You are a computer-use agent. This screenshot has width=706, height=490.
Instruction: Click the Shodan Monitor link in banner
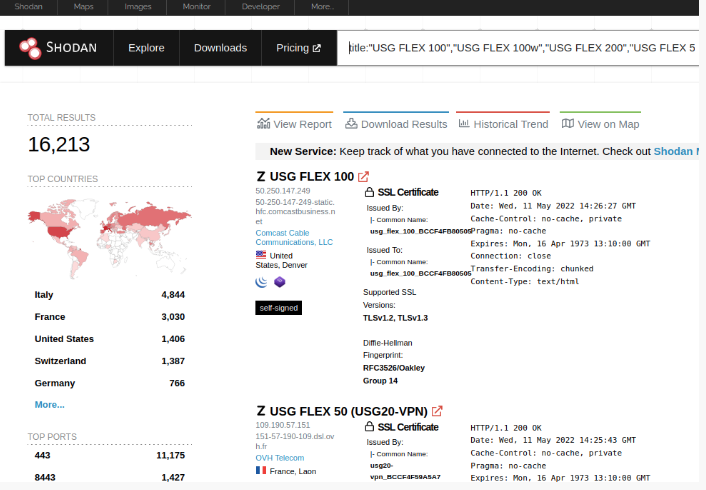[675, 151]
